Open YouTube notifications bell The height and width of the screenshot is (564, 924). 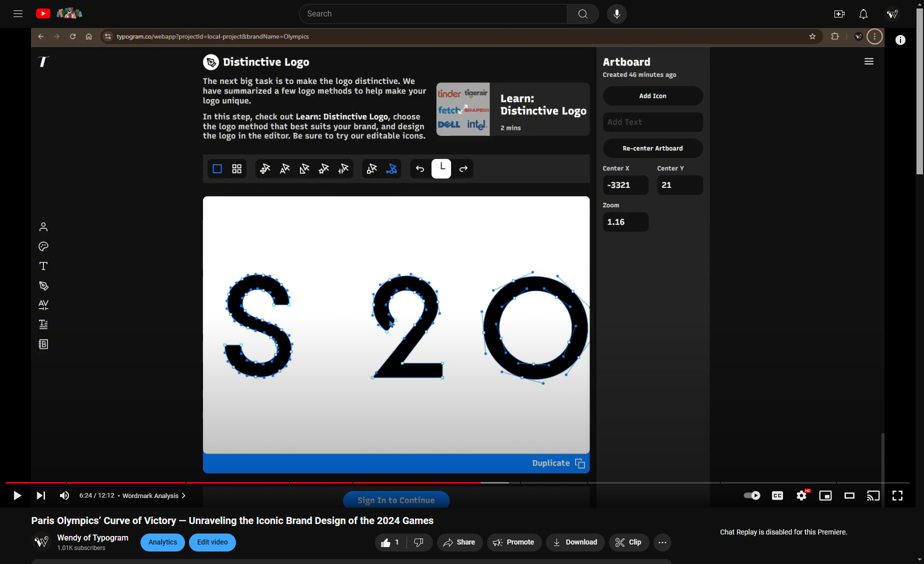point(863,14)
